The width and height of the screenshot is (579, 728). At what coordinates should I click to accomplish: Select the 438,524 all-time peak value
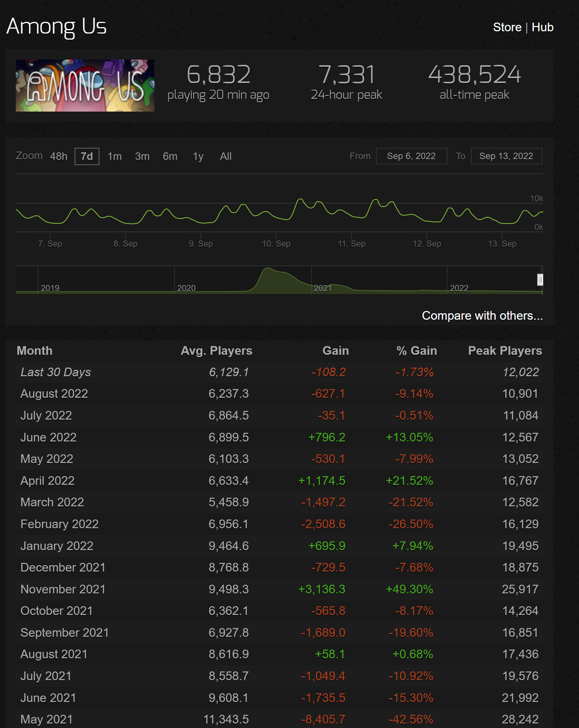(x=475, y=74)
